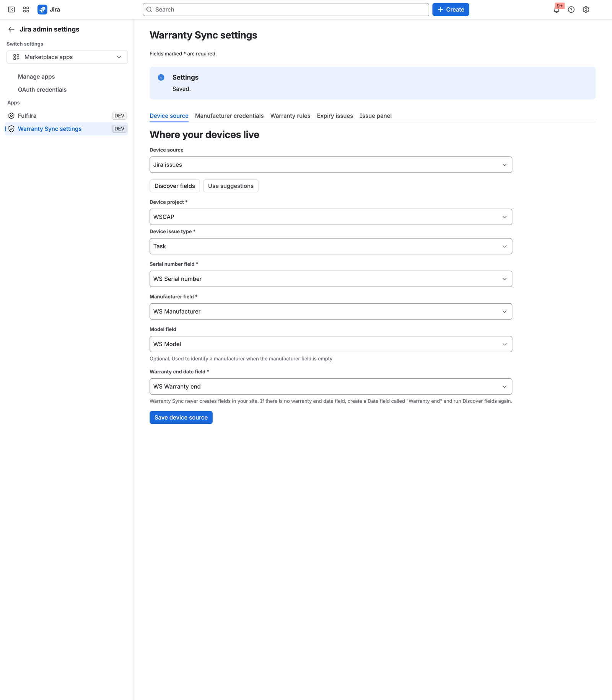Viewport: 612px width, 700px height.
Task: Select Fulfilra in the Apps list
Action: coord(67,116)
